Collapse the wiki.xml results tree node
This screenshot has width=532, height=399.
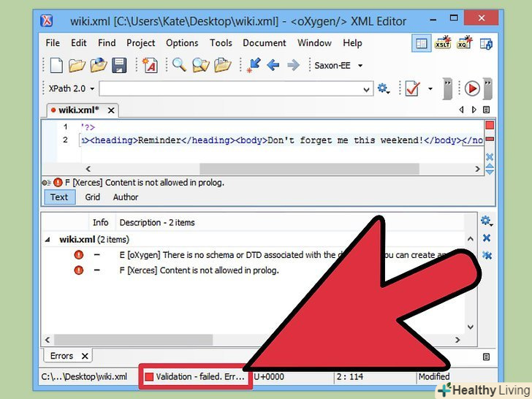click(47, 240)
